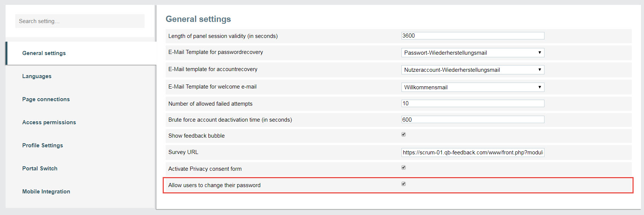
Task: Open Profile Settings in the sidebar
Action: coord(43,145)
